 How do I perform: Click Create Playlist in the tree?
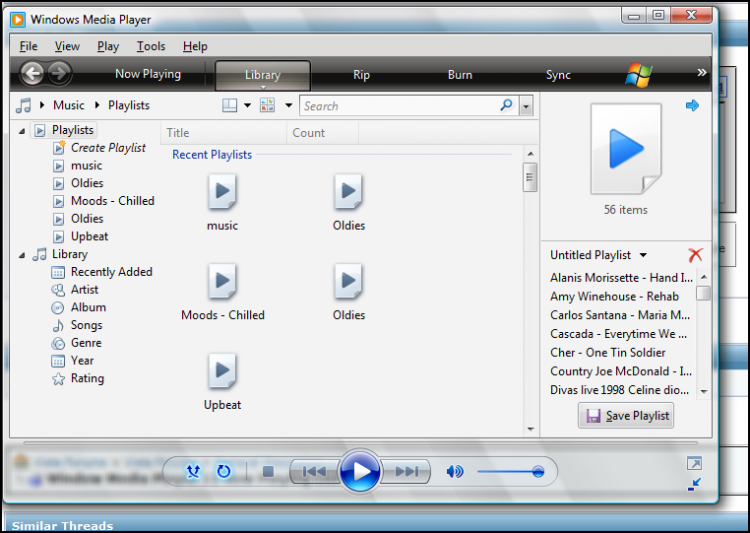click(x=108, y=148)
